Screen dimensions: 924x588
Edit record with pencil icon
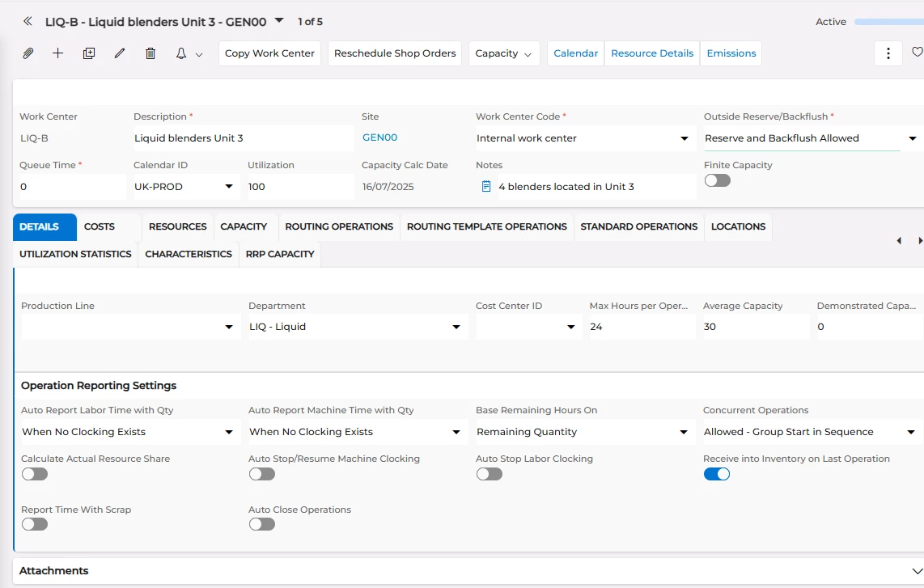click(x=120, y=53)
